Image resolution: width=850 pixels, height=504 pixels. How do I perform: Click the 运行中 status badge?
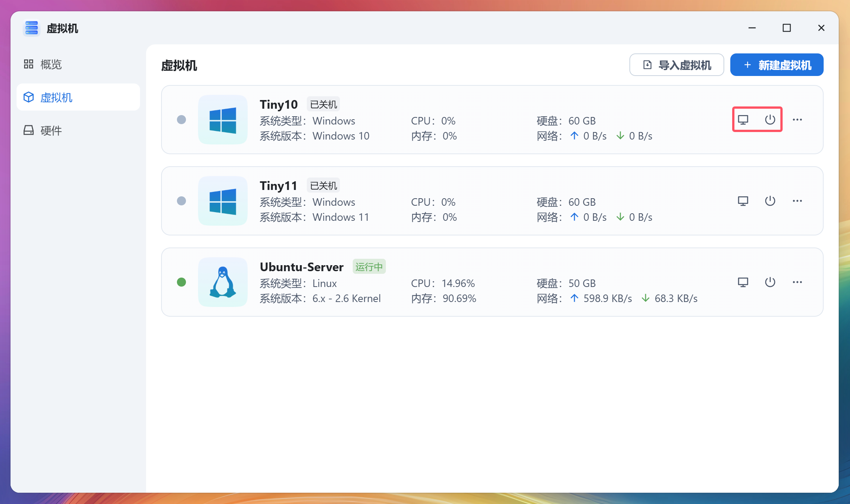369,267
